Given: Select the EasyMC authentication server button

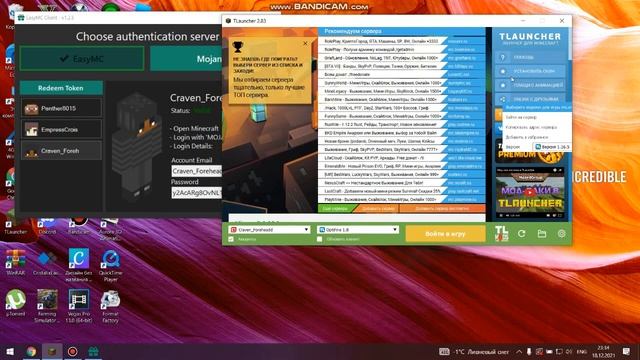Looking at the screenshot, I should click(82, 59).
